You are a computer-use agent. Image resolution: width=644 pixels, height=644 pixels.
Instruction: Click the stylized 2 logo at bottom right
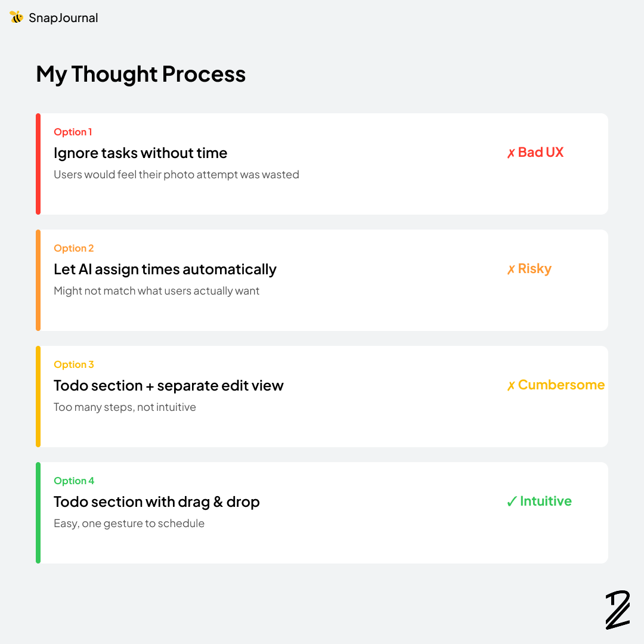(618, 609)
